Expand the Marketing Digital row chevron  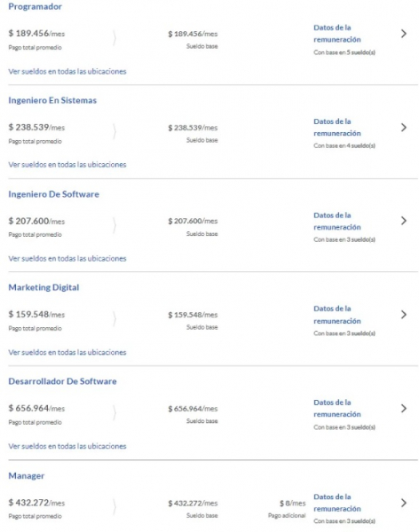point(403,315)
